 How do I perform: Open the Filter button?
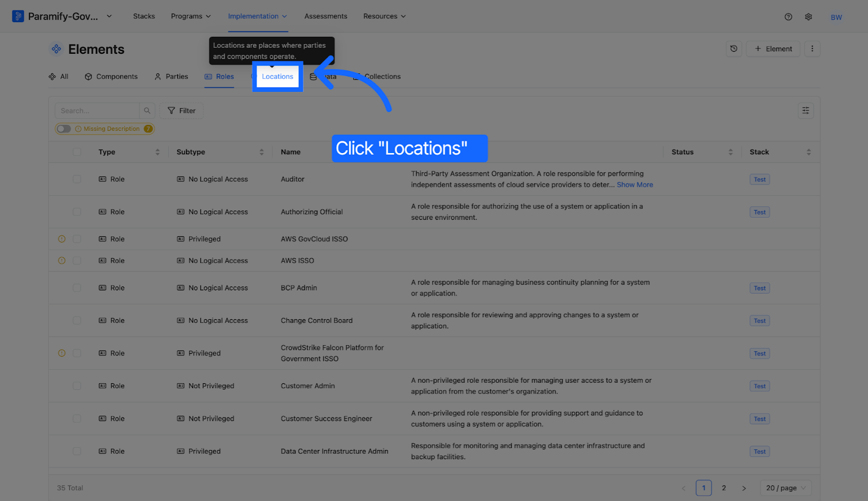(x=181, y=111)
